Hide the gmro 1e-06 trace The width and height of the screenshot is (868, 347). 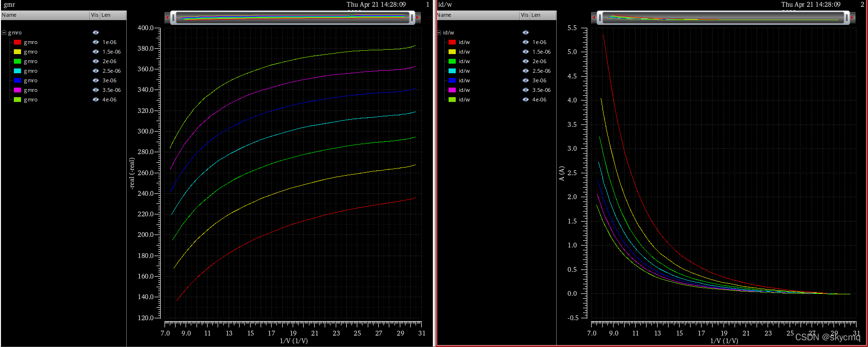point(96,42)
